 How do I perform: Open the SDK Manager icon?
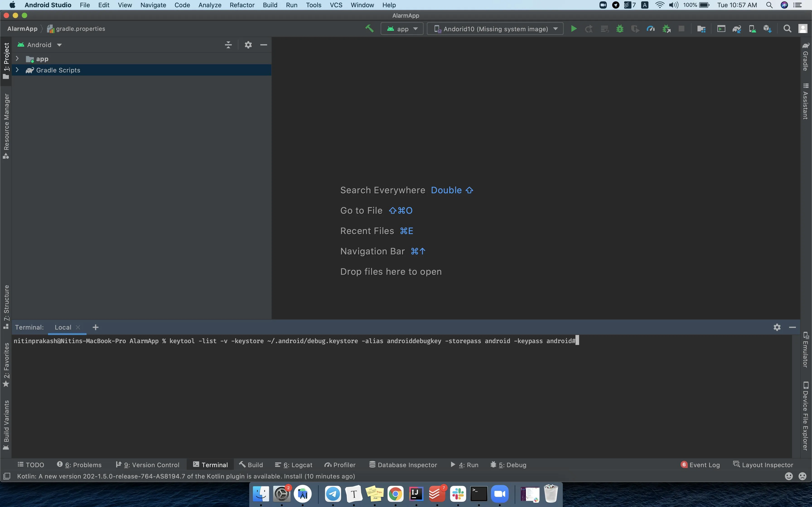768,29
